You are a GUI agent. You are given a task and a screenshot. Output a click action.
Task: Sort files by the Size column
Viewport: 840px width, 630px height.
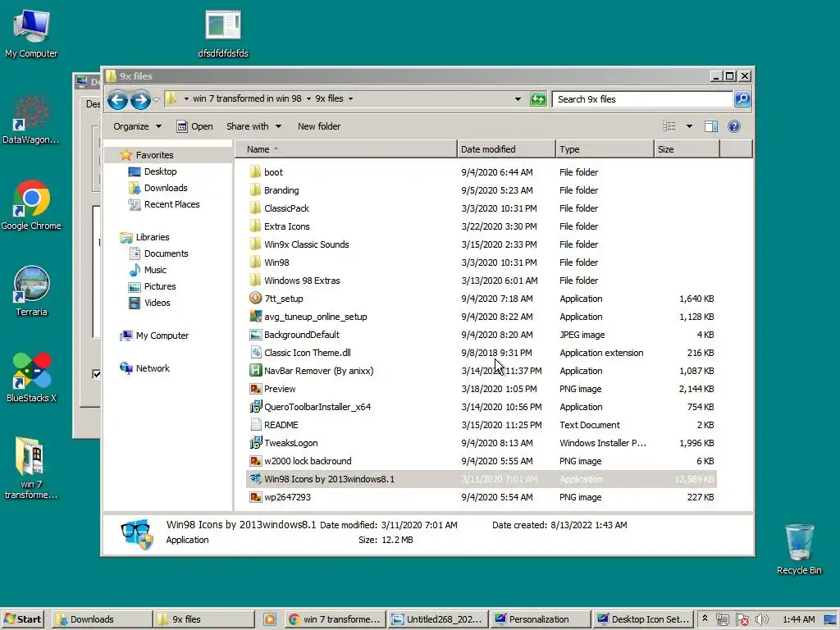(687, 149)
